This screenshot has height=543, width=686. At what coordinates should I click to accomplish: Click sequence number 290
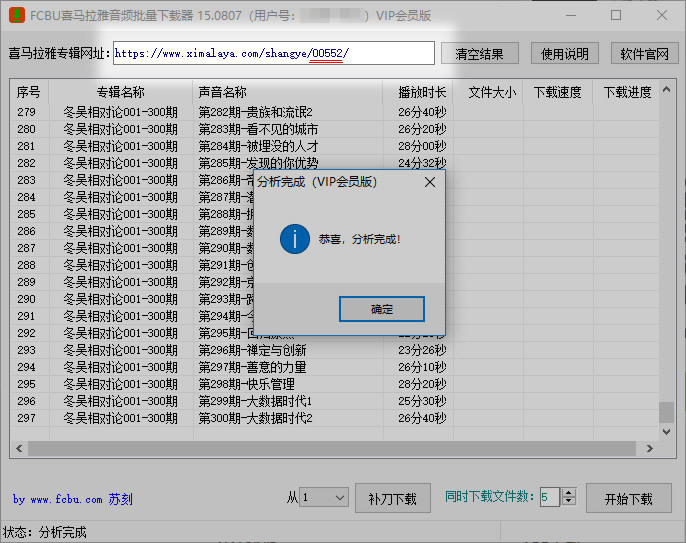coord(26,299)
